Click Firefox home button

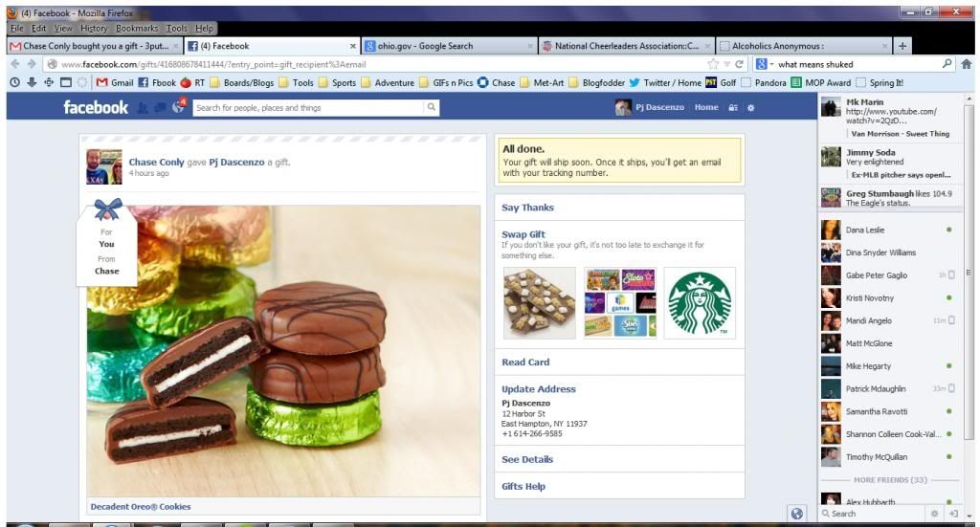[x=966, y=64]
